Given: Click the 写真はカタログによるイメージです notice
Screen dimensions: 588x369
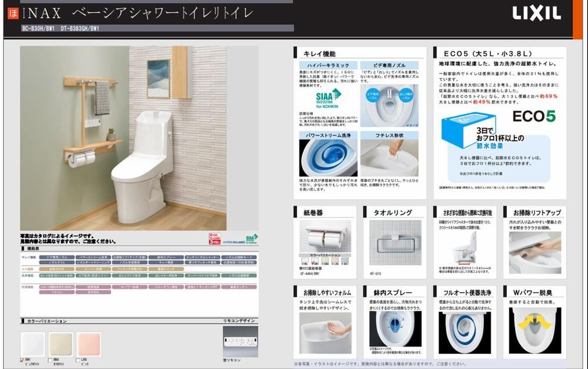Looking at the screenshot, I should pos(56,236).
